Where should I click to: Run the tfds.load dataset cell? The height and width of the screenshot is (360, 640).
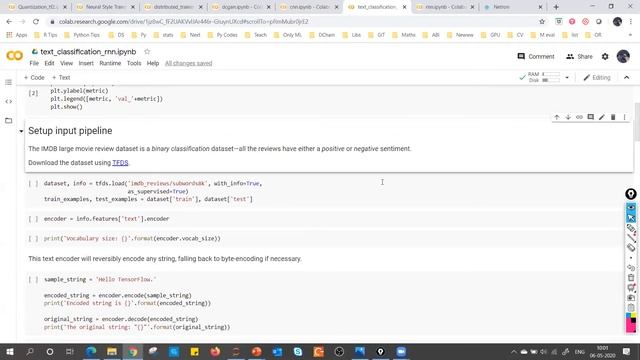click(33, 184)
